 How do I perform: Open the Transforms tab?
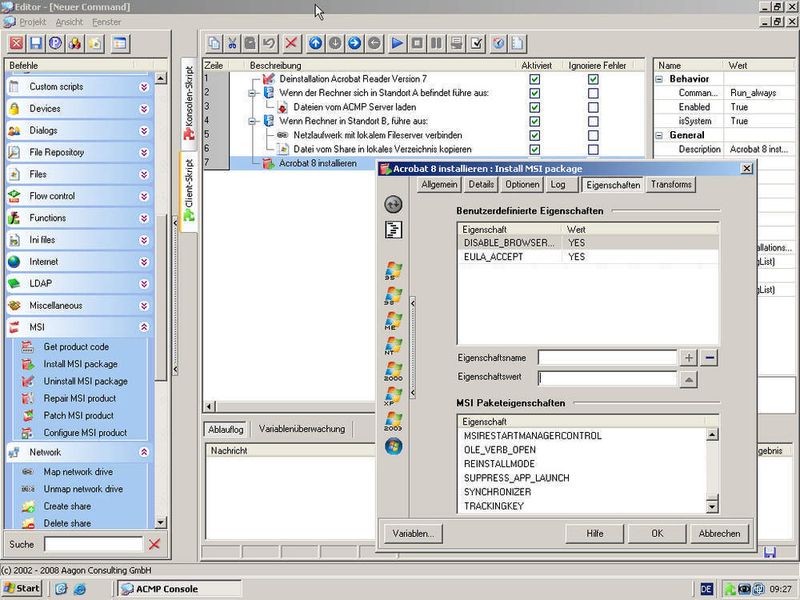pyautogui.click(x=671, y=185)
